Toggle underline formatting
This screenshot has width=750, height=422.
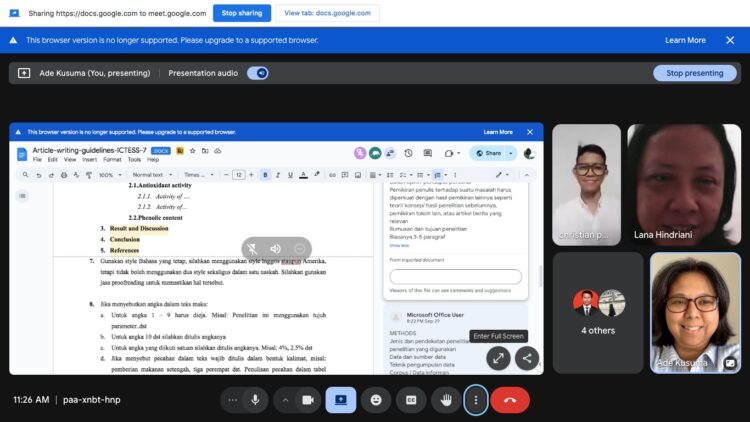[290, 175]
